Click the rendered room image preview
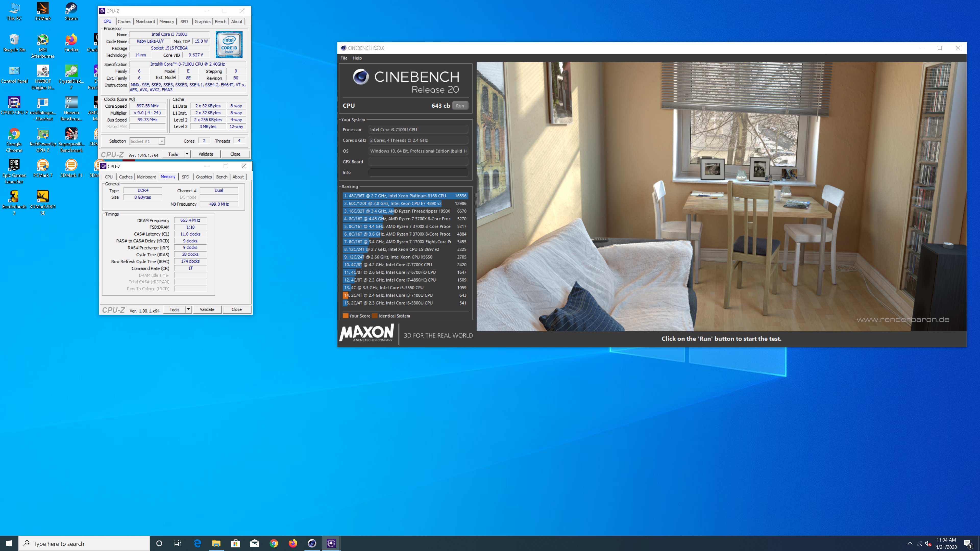 click(x=721, y=196)
